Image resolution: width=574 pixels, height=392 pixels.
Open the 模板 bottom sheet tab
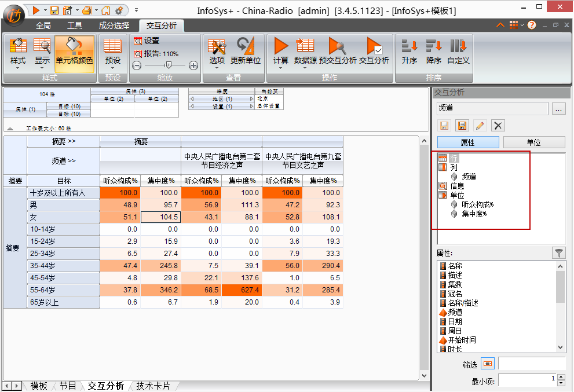coord(38,386)
